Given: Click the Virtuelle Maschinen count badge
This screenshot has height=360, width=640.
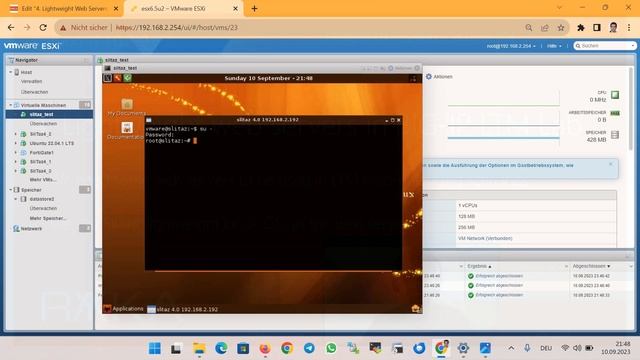Looking at the screenshot, I should coord(85,105).
